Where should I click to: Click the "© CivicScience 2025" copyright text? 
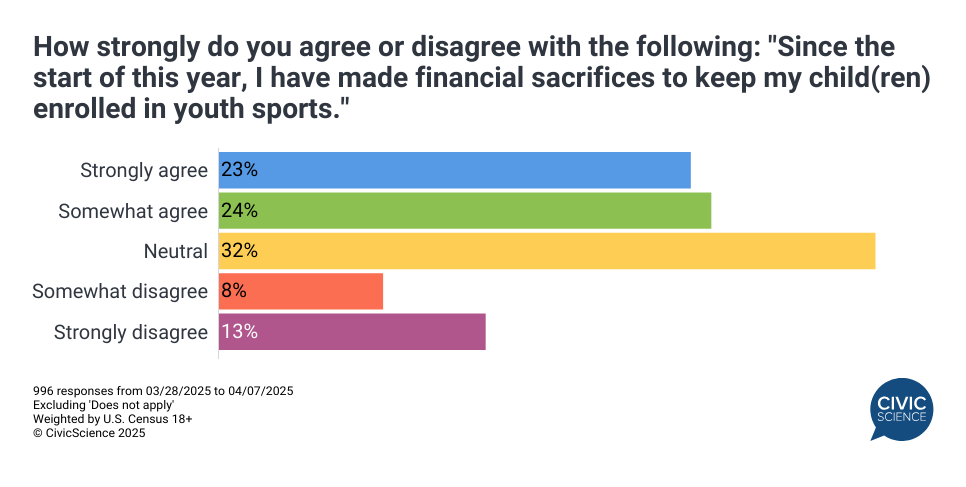[x=89, y=433]
